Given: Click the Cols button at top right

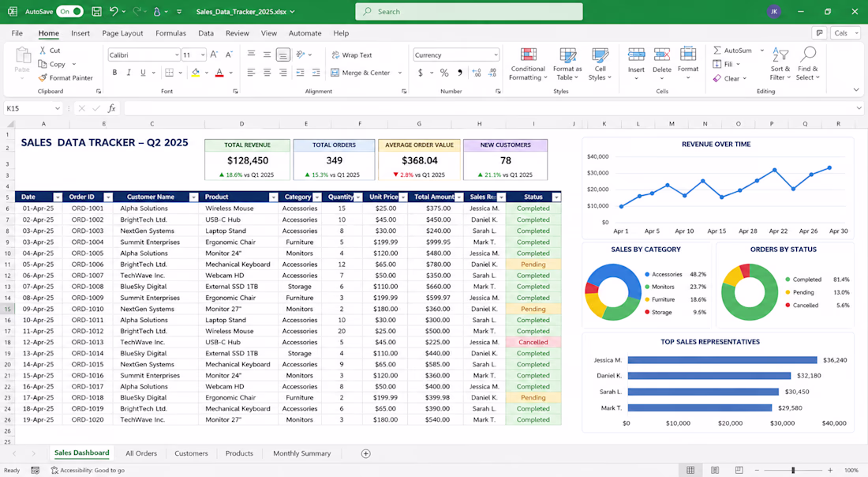Looking at the screenshot, I should (845, 32).
